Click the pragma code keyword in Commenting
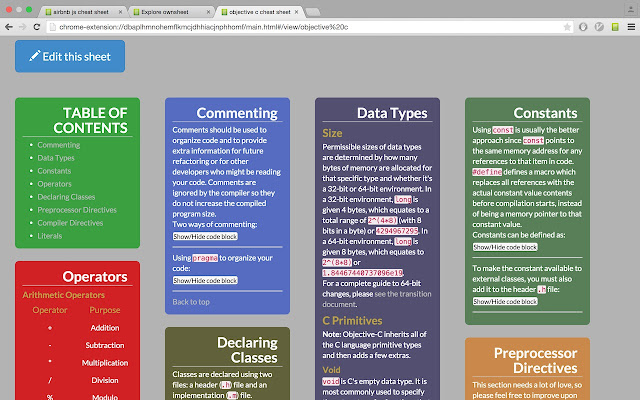This screenshot has height=400, width=640. point(205,258)
